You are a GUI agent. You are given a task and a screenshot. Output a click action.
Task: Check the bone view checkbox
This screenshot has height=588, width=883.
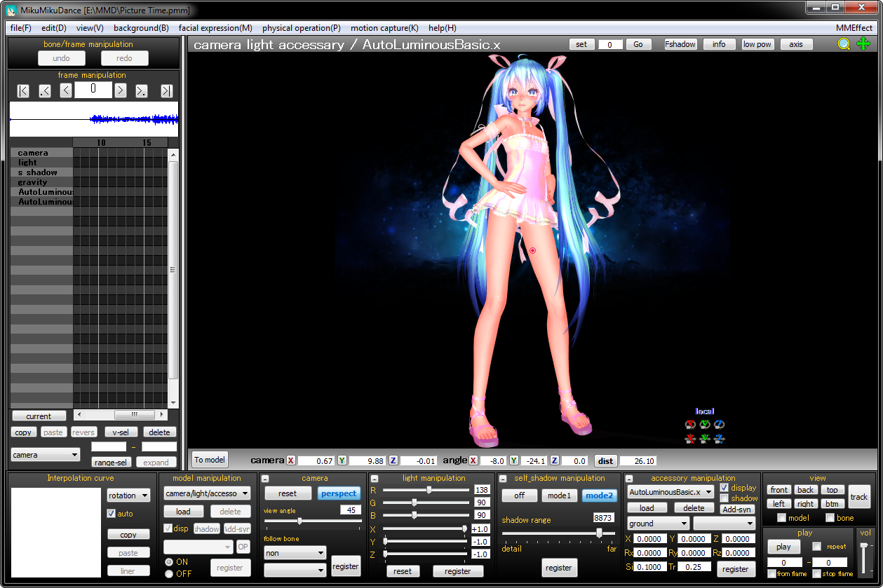830,518
